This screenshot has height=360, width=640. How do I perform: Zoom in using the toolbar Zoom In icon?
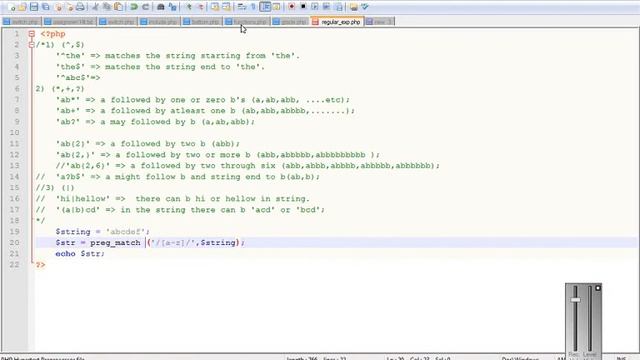point(189,7)
